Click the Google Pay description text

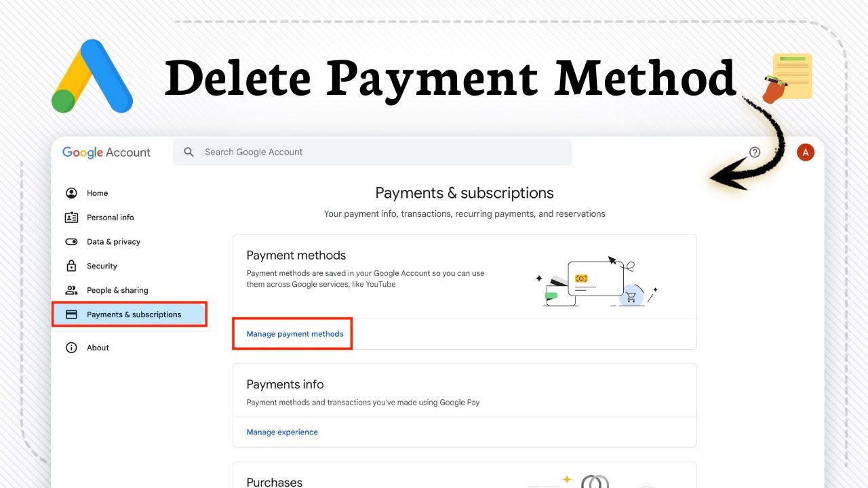click(x=363, y=403)
